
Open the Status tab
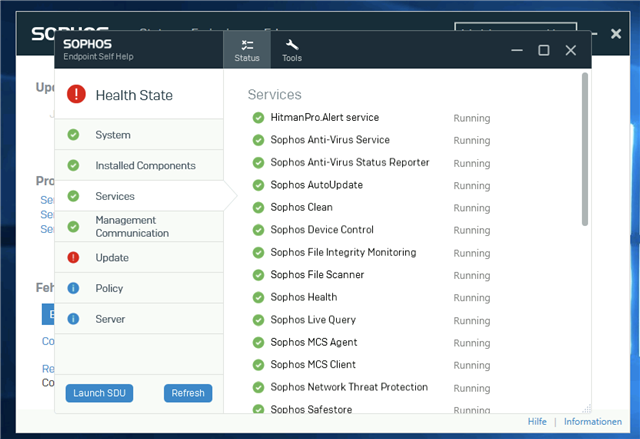[247, 50]
